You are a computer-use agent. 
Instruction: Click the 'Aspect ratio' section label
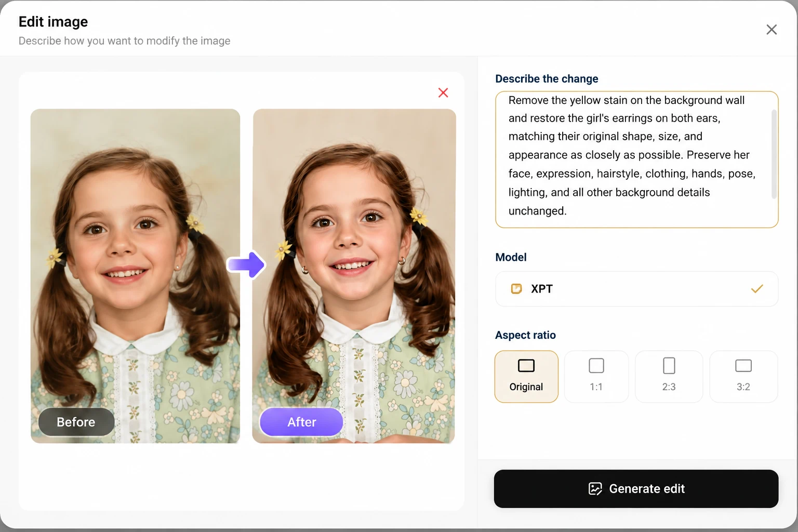[x=525, y=335]
